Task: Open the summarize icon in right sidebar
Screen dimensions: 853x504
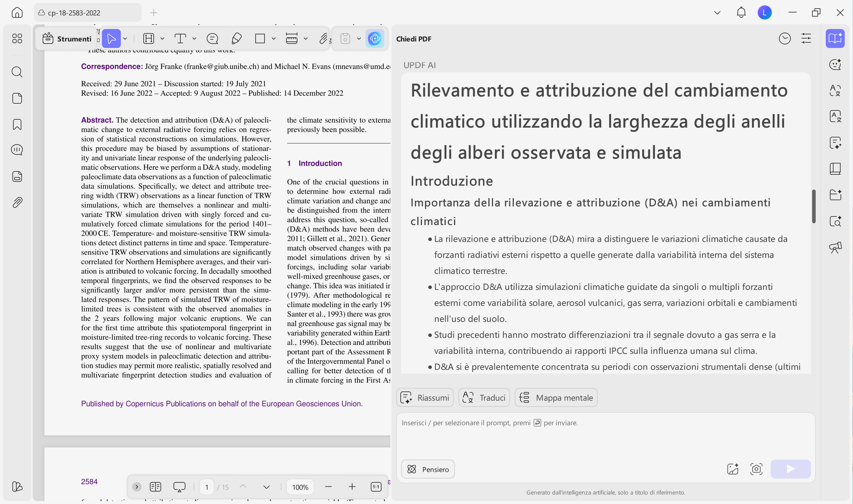Action: [835, 143]
